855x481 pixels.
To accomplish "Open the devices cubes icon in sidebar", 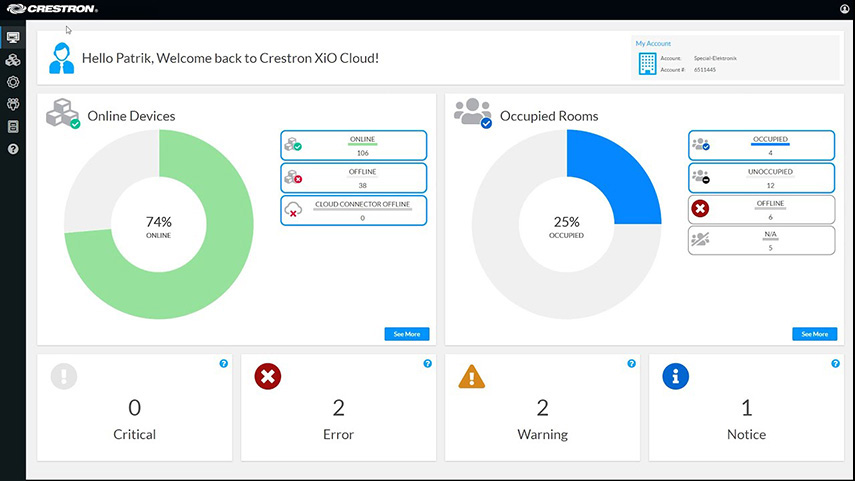I will pyautogui.click(x=13, y=60).
